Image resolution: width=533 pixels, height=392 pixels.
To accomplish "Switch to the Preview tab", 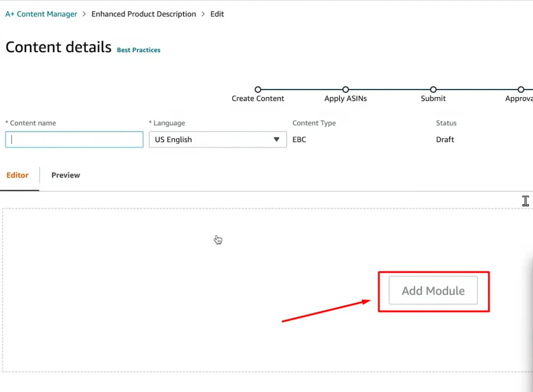I will tap(65, 175).
